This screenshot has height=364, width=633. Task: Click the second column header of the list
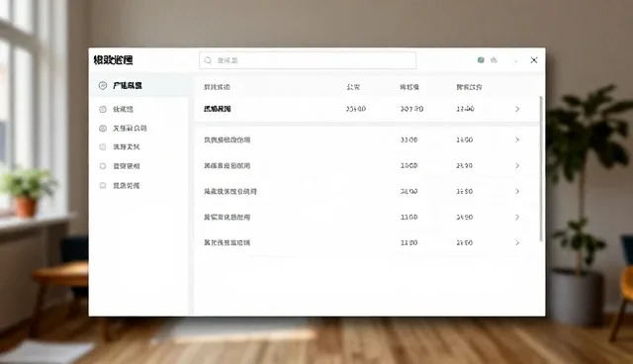tap(353, 87)
